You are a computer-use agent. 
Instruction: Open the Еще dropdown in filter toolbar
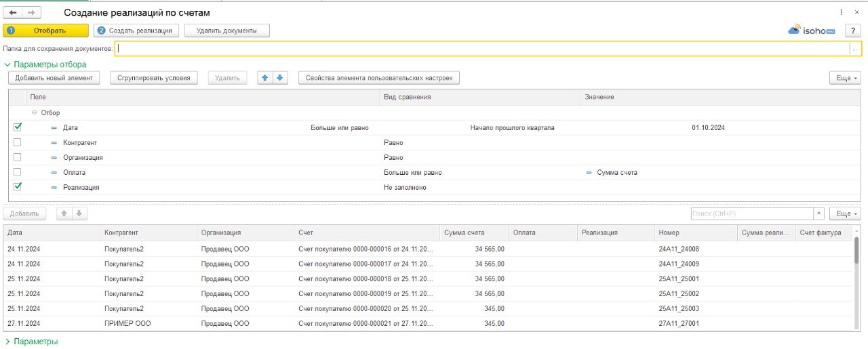[845, 78]
